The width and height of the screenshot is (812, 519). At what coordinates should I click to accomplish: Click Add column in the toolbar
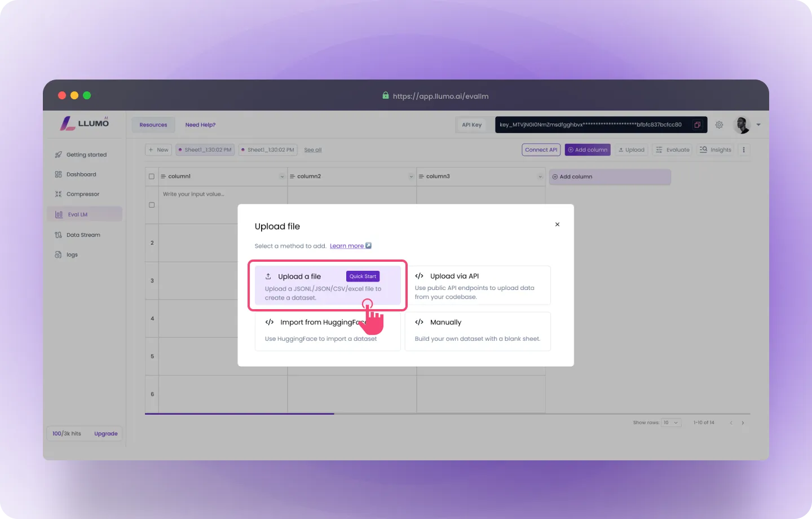click(588, 149)
